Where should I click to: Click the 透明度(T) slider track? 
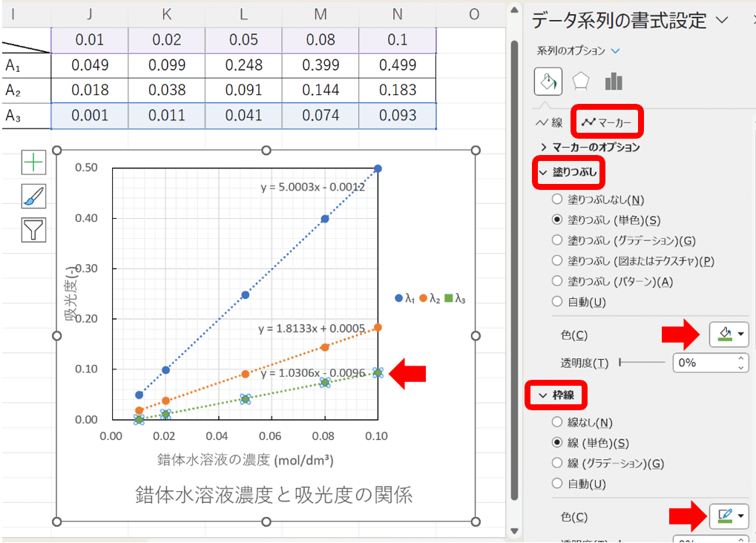[642, 362]
